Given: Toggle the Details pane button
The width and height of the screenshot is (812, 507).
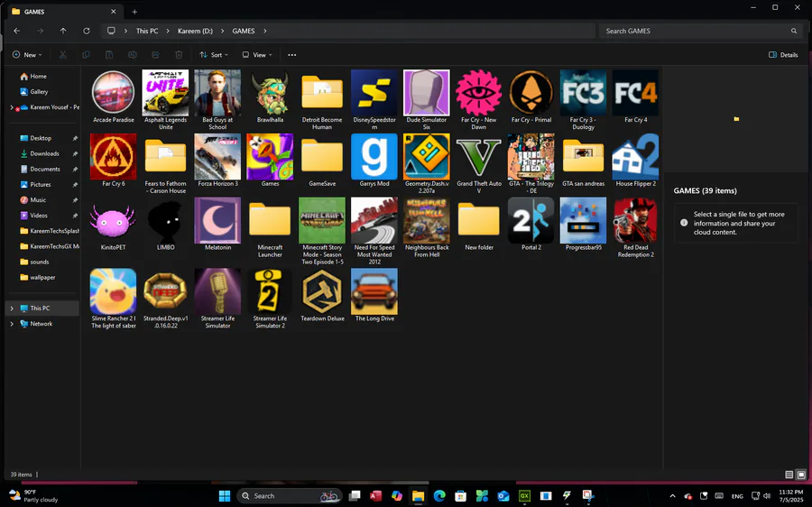Looking at the screenshot, I should point(783,55).
